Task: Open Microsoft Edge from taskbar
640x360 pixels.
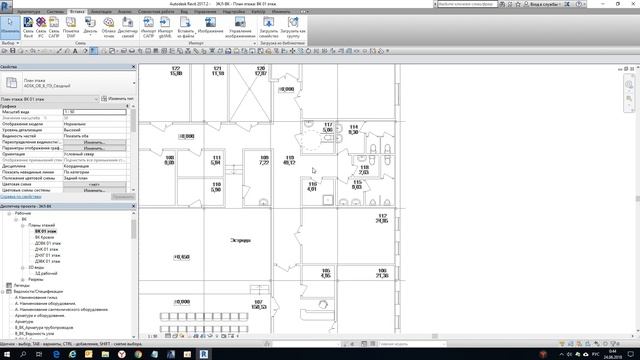Action: tap(56, 354)
